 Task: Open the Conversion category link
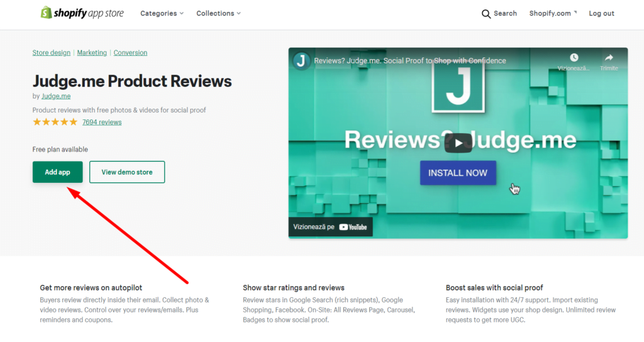(130, 53)
